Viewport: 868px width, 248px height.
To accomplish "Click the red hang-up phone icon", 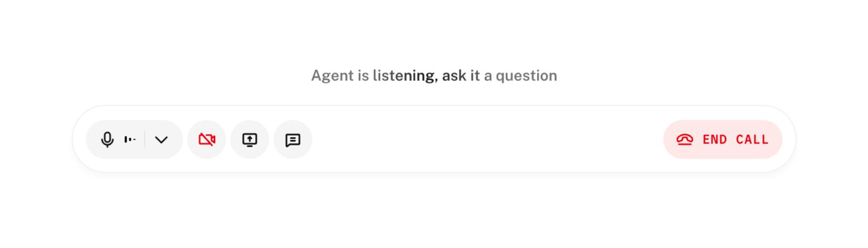I will click(x=685, y=140).
